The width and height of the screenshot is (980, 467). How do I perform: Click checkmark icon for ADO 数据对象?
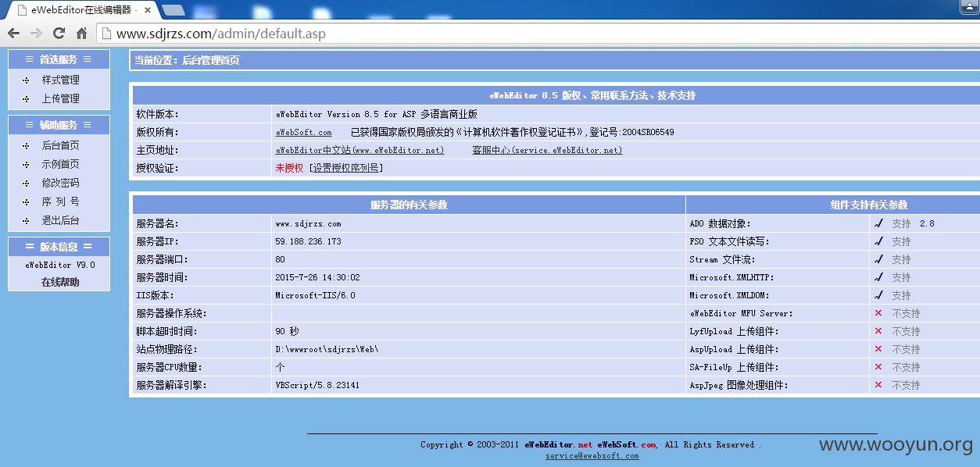878,223
